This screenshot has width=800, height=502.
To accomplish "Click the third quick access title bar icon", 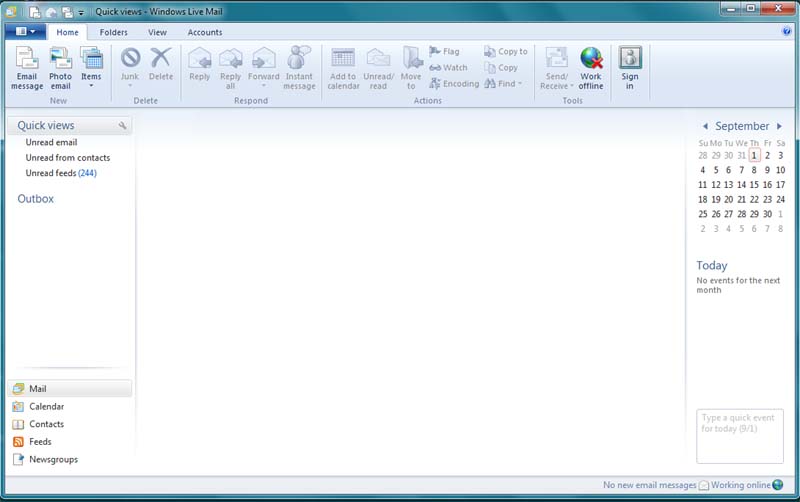I will point(67,12).
